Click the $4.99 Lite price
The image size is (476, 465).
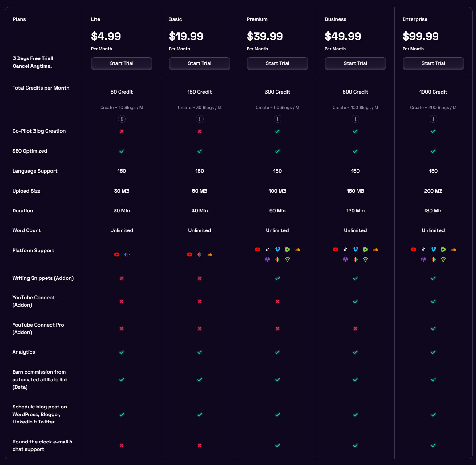click(x=106, y=36)
